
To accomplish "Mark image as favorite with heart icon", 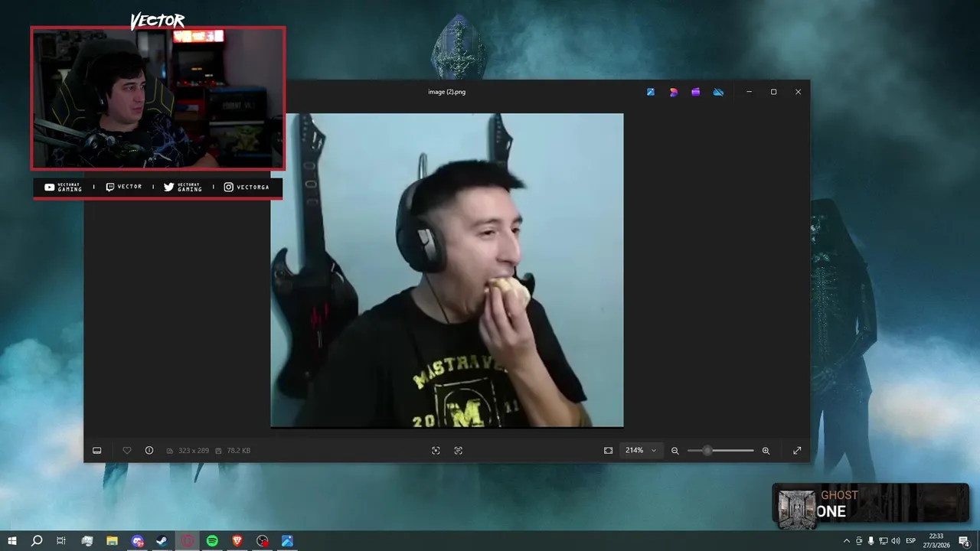I will click(x=127, y=451).
